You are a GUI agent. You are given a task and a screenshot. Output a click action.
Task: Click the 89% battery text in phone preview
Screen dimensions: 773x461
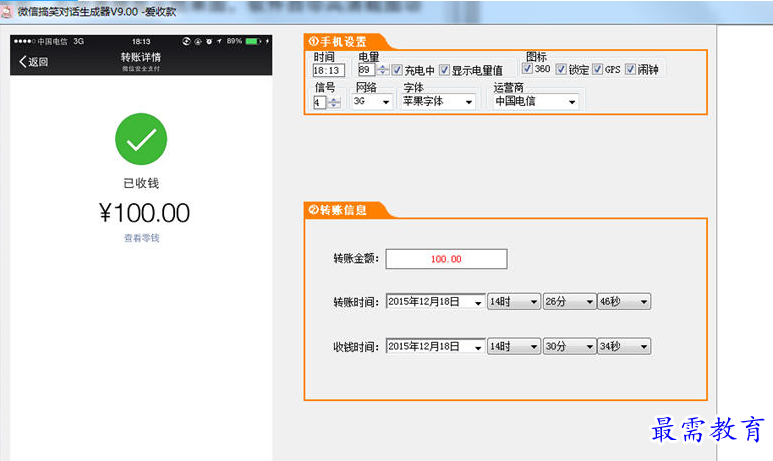(234, 41)
